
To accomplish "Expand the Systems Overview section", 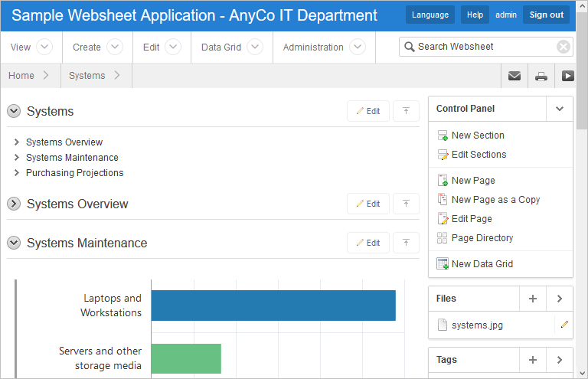I will click(x=14, y=204).
